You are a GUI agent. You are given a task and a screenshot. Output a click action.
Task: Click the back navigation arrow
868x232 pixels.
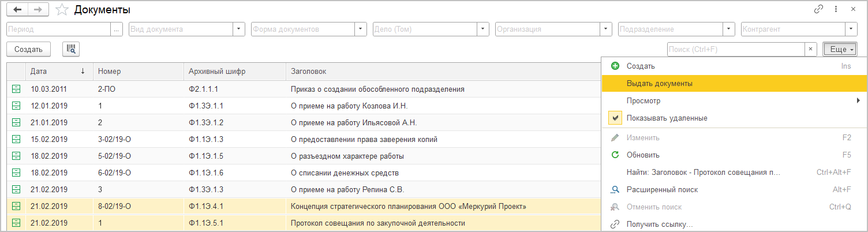click(17, 10)
